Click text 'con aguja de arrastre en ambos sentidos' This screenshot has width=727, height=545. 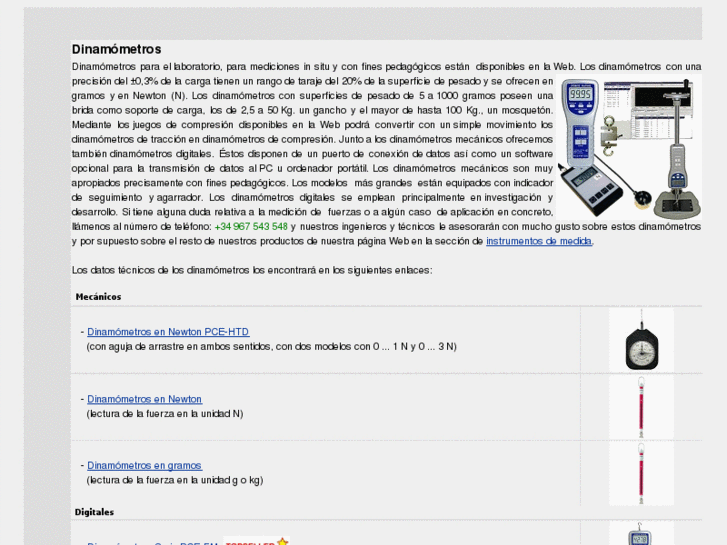[x=180, y=346]
